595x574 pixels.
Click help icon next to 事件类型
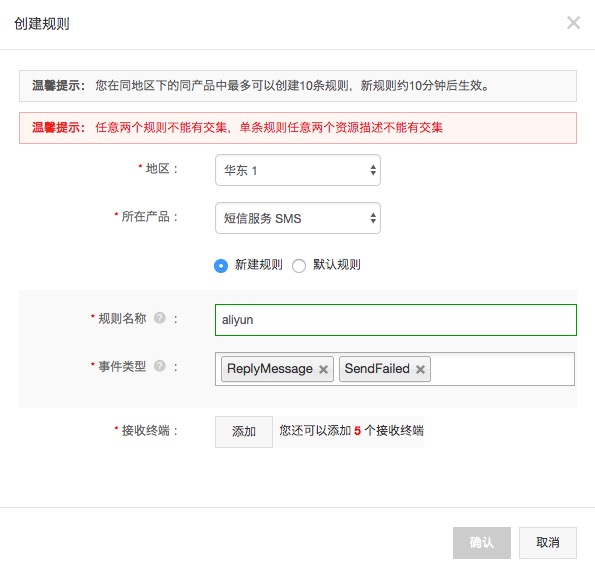pyautogui.click(x=160, y=366)
